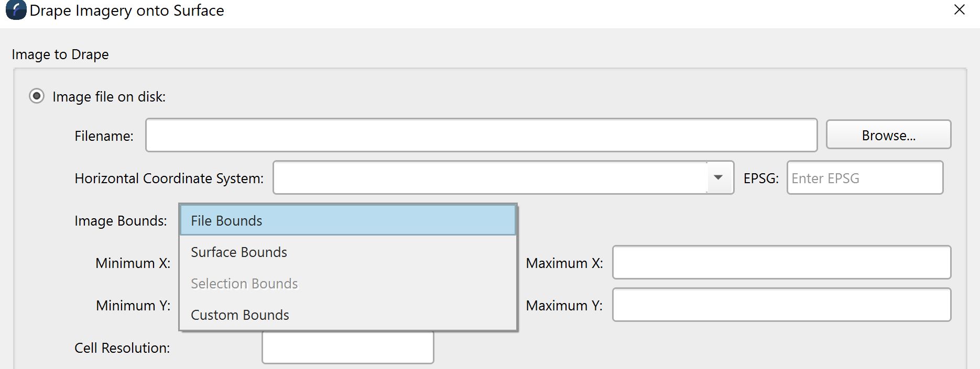The height and width of the screenshot is (369, 980).
Task: Focus the Enter EPSG field
Action: click(864, 178)
